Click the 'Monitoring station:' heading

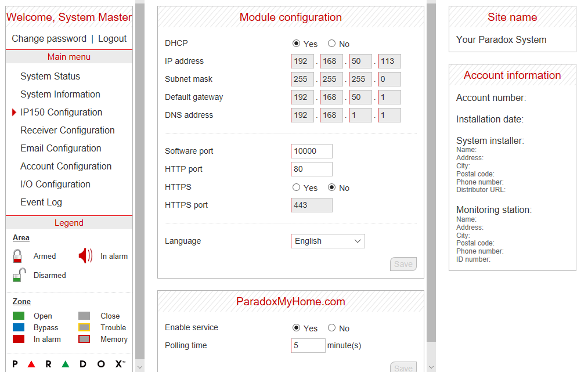(494, 210)
